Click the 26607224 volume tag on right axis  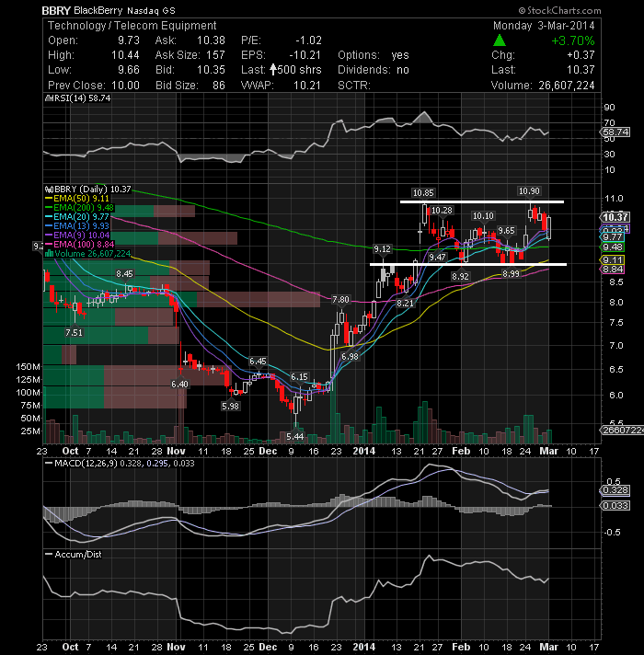click(621, 430)
